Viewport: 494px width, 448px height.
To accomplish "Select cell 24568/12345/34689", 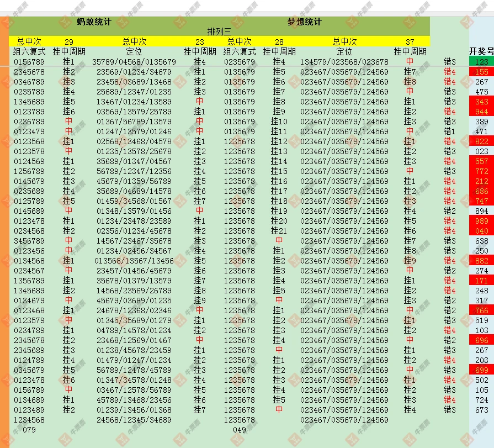I will pyautogui.click(x=134, y=420).
